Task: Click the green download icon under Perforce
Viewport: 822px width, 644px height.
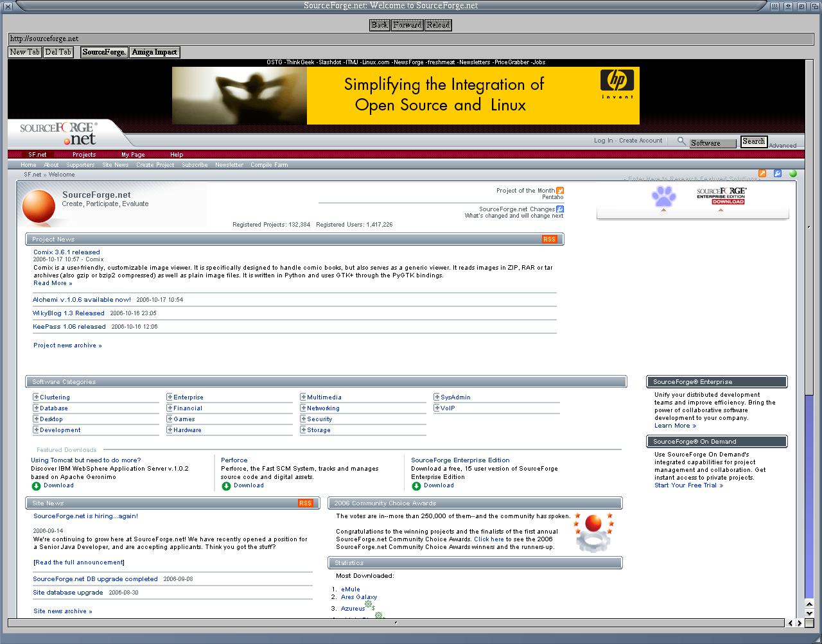Action: (226, 486)
